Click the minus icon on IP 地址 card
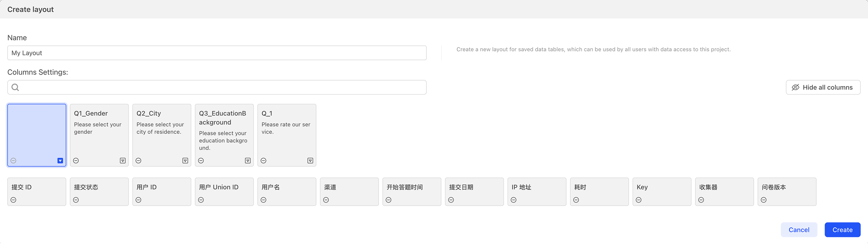The height and width of the screenshot is (244, 868). 514,200
